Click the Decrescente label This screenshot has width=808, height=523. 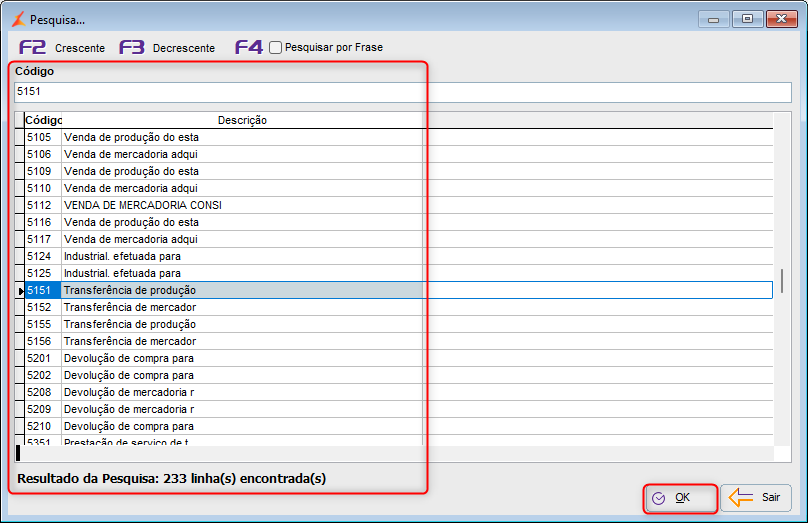[x=184, y=48]
